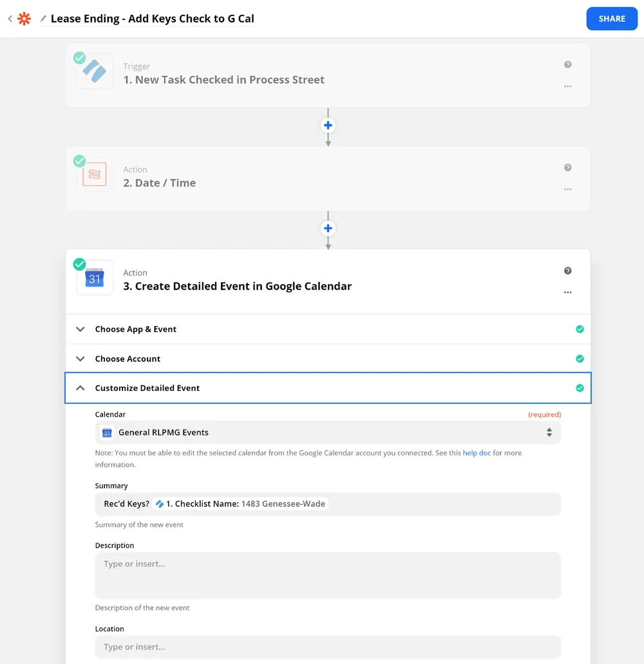This screenshot has height=664, width=644.
Task: Collapse the Customize Detailed Event section
Action: tap(328, 388)
